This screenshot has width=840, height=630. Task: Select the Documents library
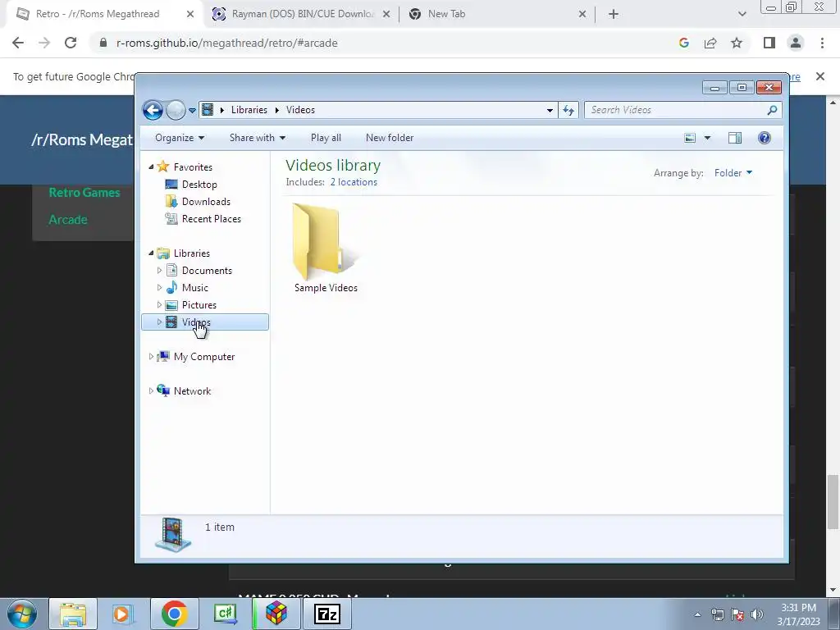[x=207, y=271]
